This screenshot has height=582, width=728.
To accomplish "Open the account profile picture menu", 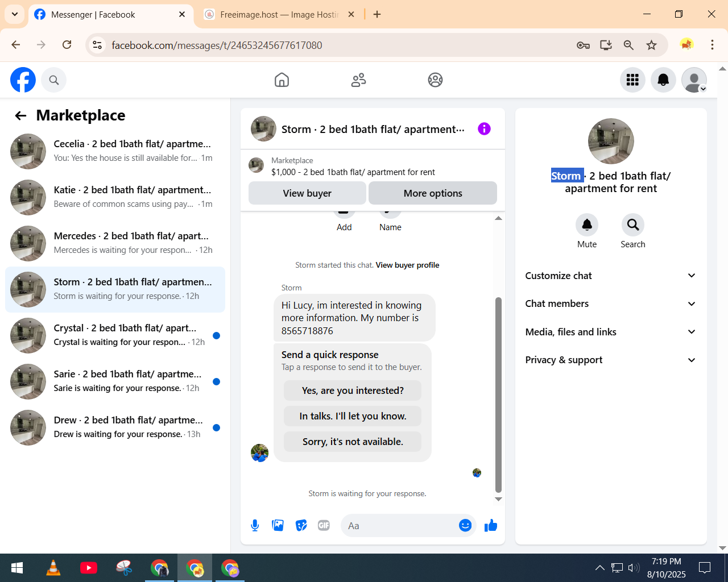I will [694, 80].
